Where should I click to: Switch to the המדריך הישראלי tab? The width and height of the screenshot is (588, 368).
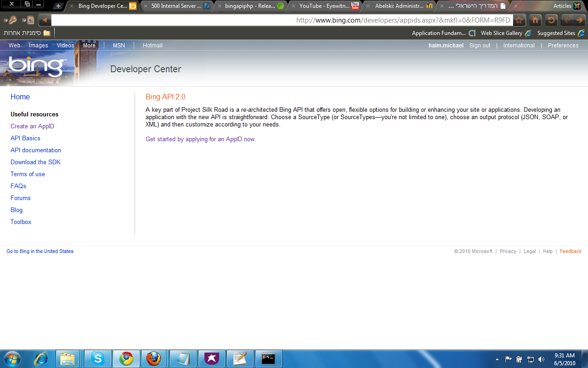(473, 6)
